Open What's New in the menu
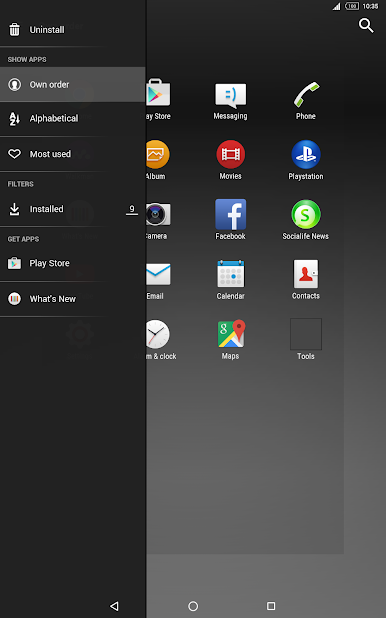This screenshot has height=618, width=386. coord(73,299)
